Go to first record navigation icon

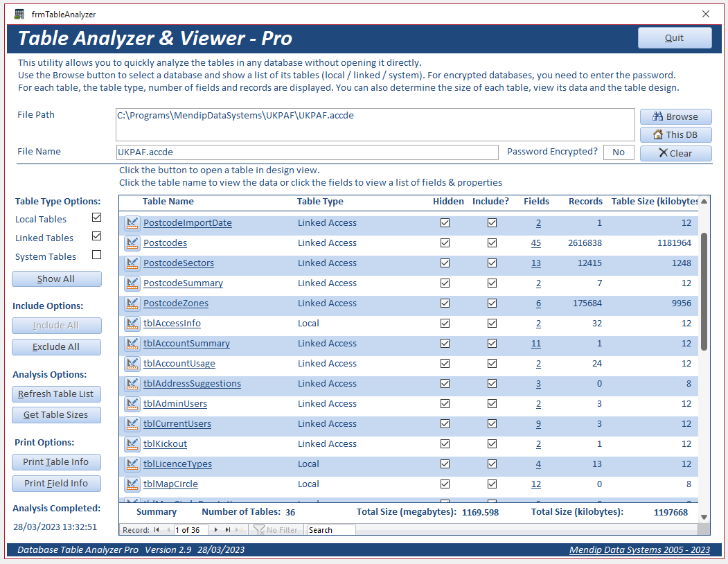coord(157,529)
